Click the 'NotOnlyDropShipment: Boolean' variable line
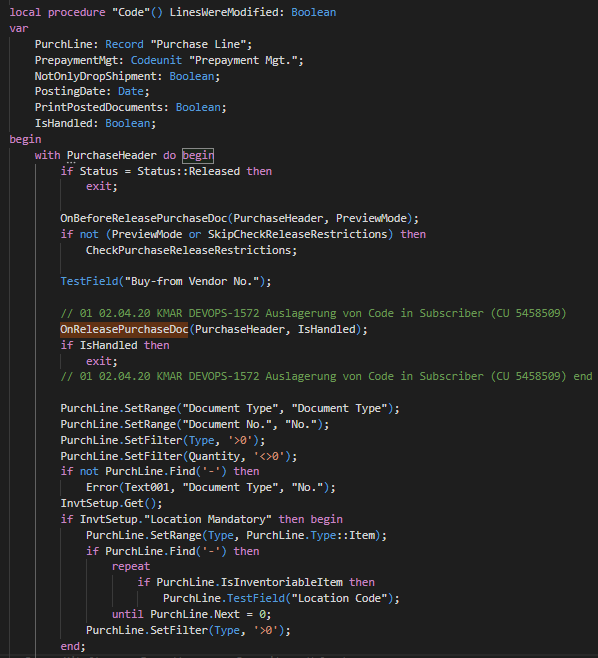The height and width of the screenshot is (658, 598). [x=127, y=76]
